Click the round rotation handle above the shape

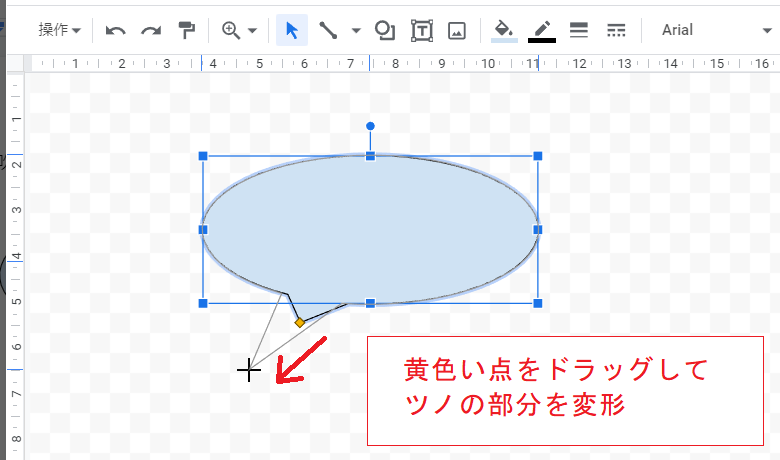point(370,126)
